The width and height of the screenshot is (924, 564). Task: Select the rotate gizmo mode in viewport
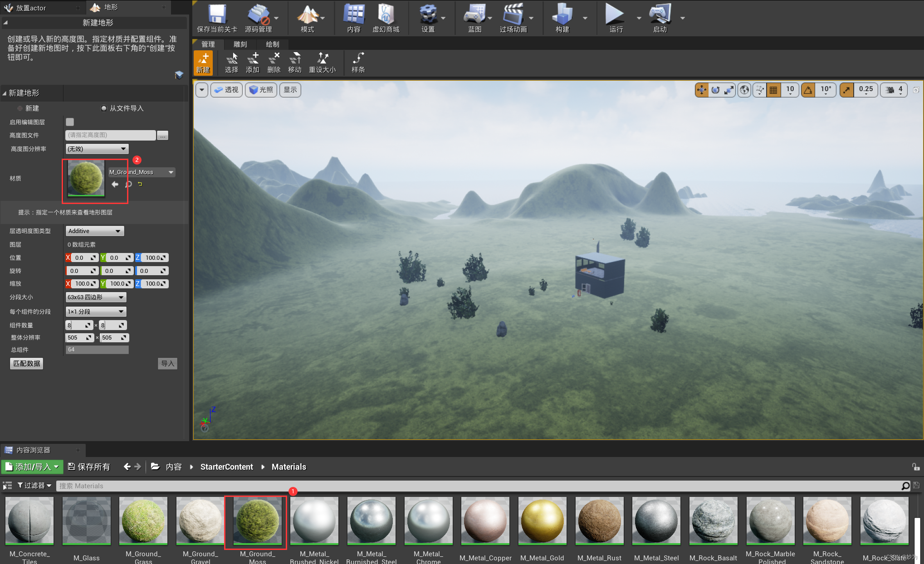tap(715, 90)
